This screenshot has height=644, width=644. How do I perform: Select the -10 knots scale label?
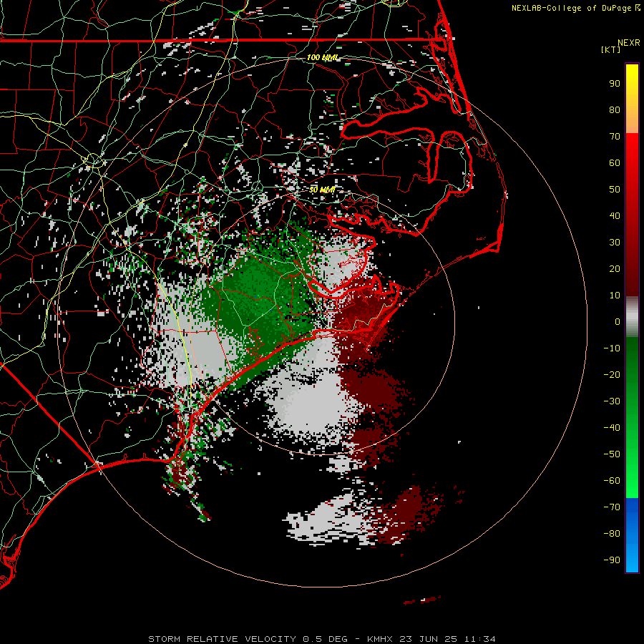point(612,348)
